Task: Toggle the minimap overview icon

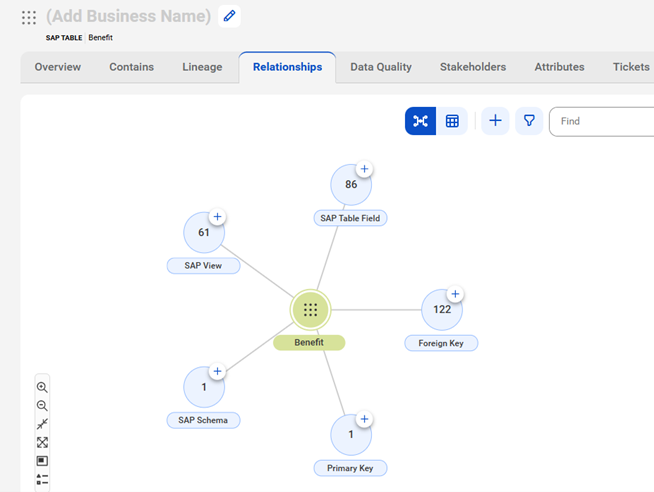Action: pos(42,461)
